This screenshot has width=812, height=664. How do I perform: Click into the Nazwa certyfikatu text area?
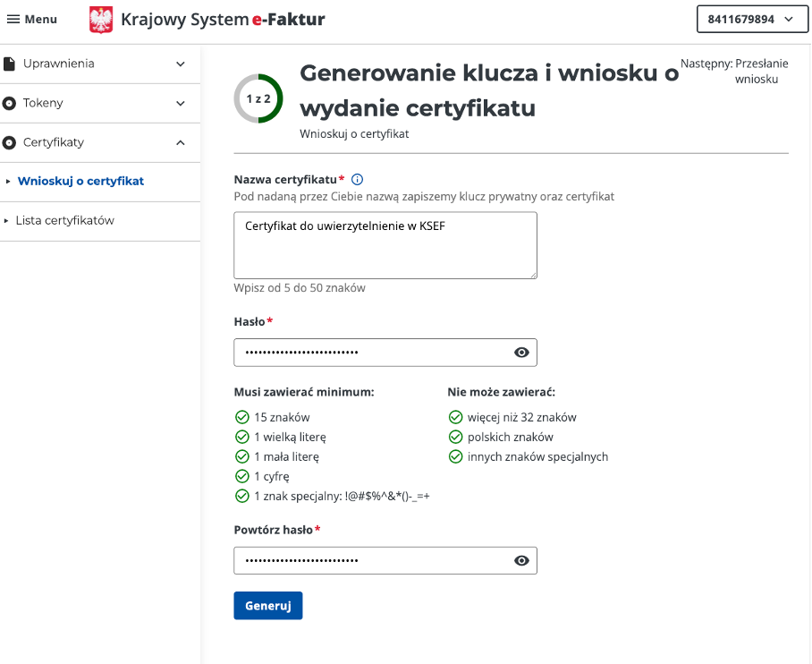[385, 245]
